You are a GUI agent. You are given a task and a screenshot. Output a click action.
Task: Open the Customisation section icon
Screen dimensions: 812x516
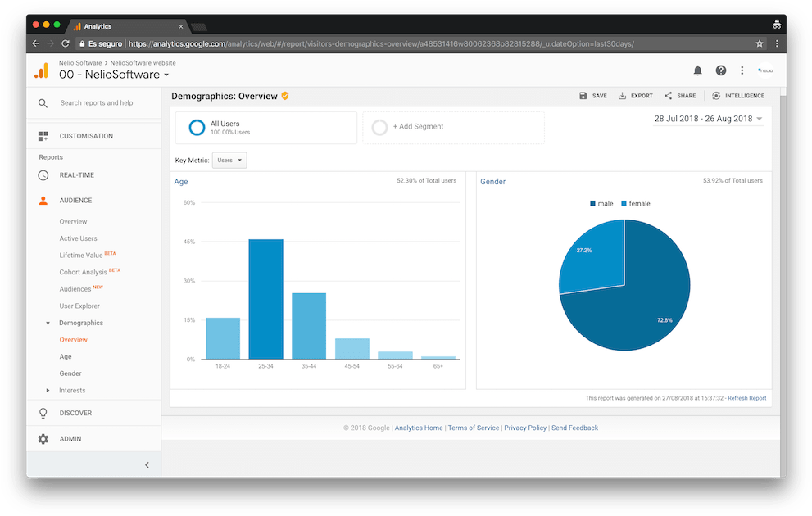click(x=43, y=135)
